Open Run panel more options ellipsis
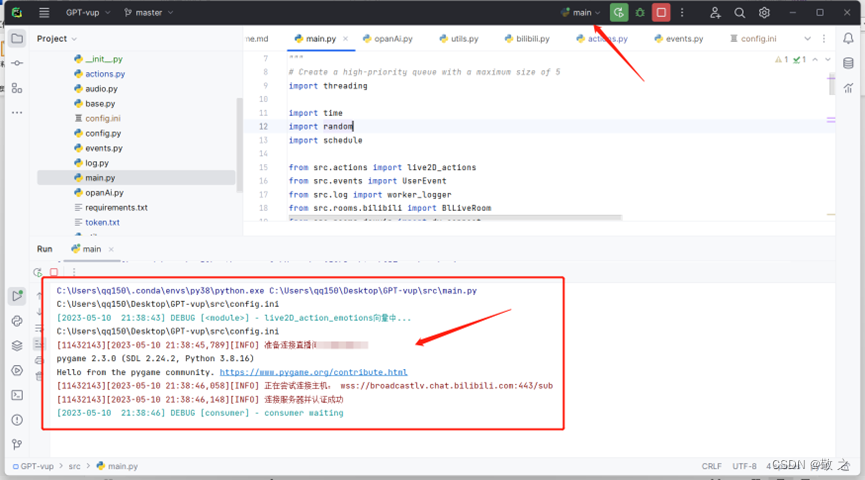This screenshot has height=480, width=865. [74, 272]
